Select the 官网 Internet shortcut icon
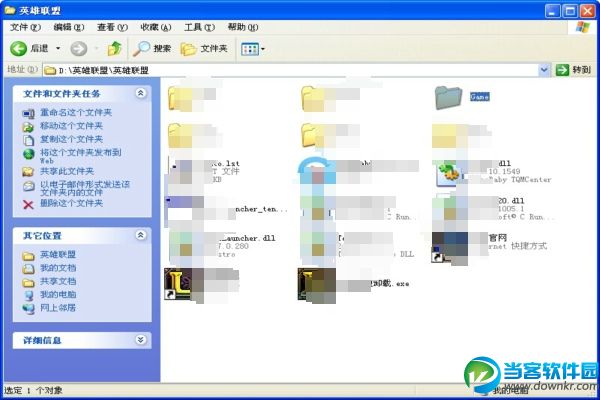The height and width of the screenshot is (400, 600). [450, 248]
